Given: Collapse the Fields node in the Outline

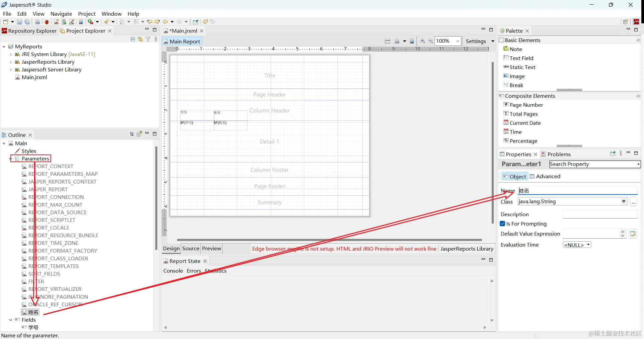Looking at the screenshot, I should (11, 320).
